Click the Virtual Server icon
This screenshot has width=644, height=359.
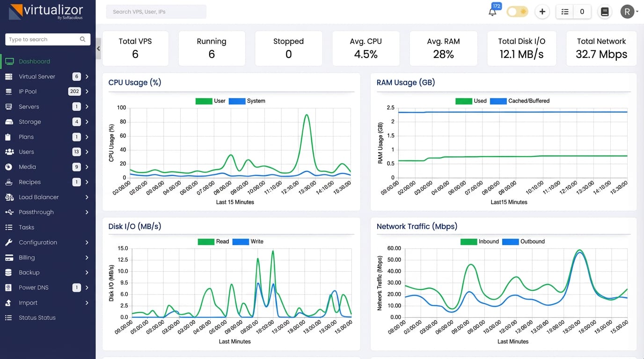point(9,76)
